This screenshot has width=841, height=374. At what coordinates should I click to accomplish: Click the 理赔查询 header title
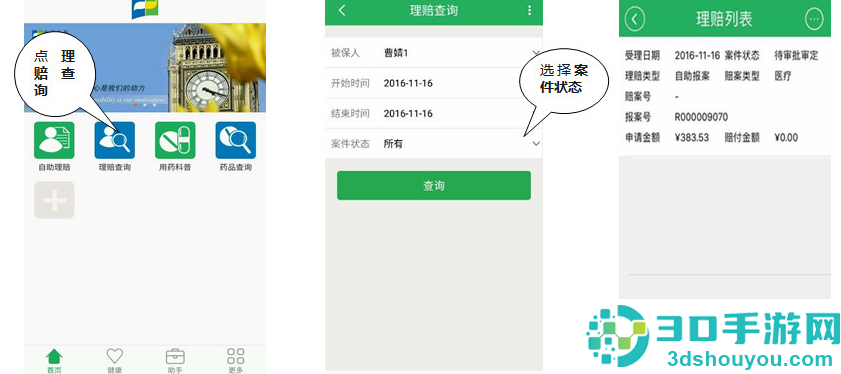[x=433, y=10]
